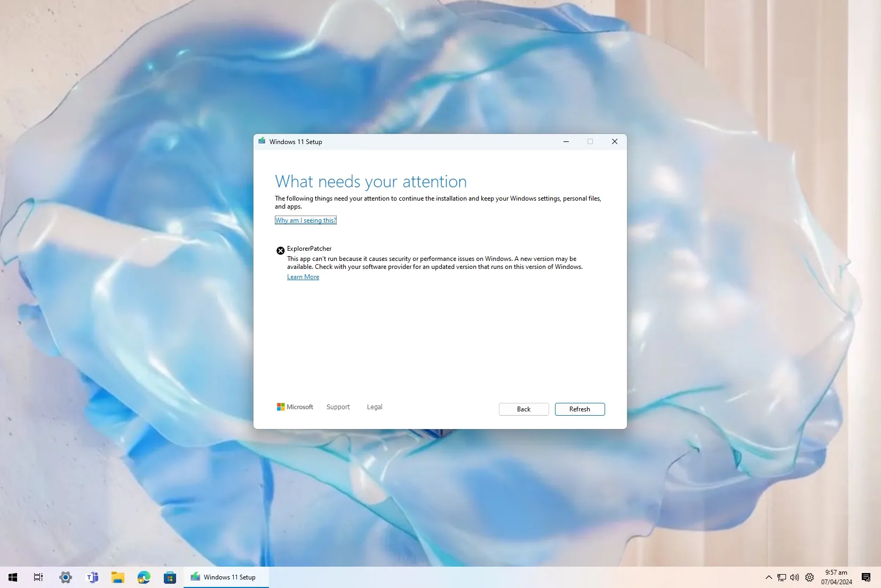Launch Microsoft Edge from the taskbar
881x588 pixels.
pos(144,577)
